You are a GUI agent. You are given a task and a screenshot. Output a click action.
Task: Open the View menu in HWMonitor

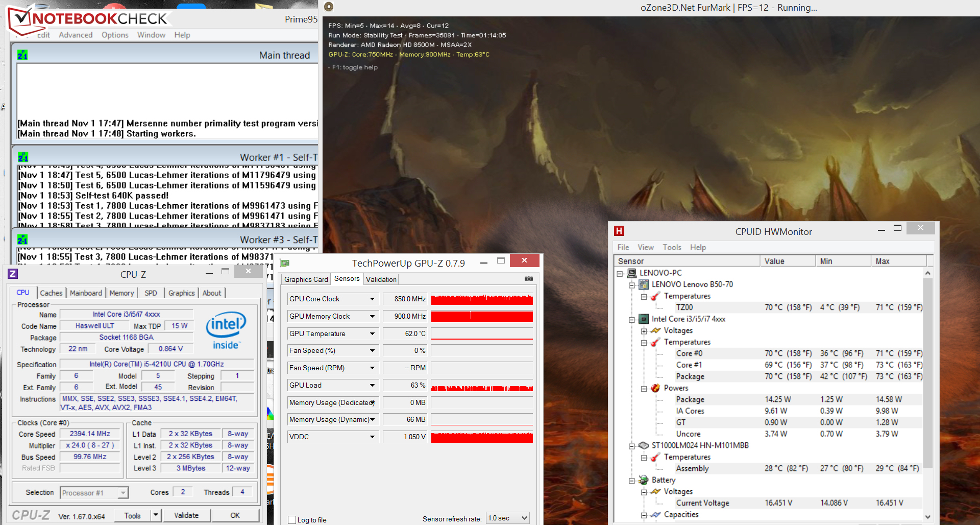click(646, 247)
